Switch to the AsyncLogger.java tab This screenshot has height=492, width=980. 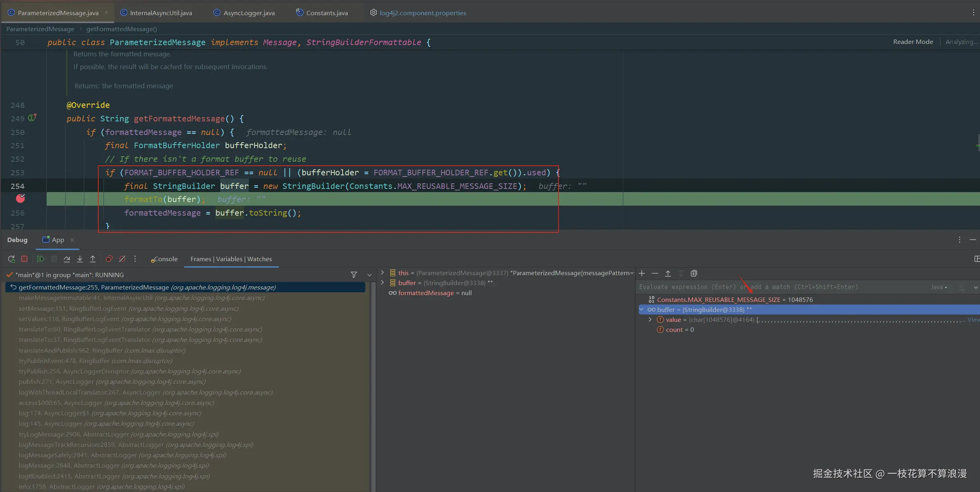click(x=248, y=13)
